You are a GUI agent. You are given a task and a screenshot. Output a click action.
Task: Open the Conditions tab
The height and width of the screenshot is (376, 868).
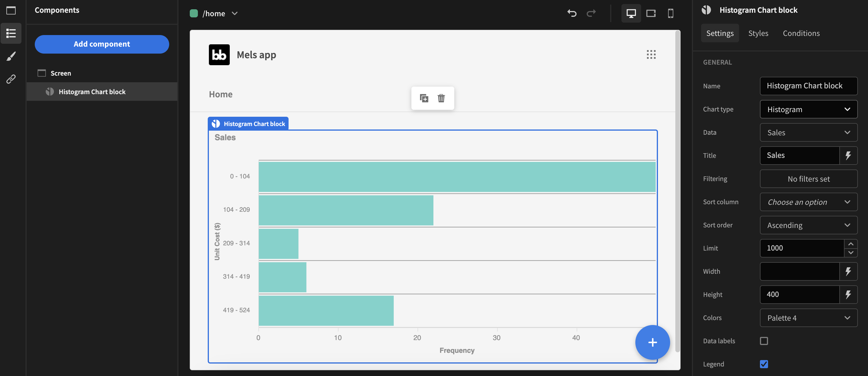(x=801, y=33)
